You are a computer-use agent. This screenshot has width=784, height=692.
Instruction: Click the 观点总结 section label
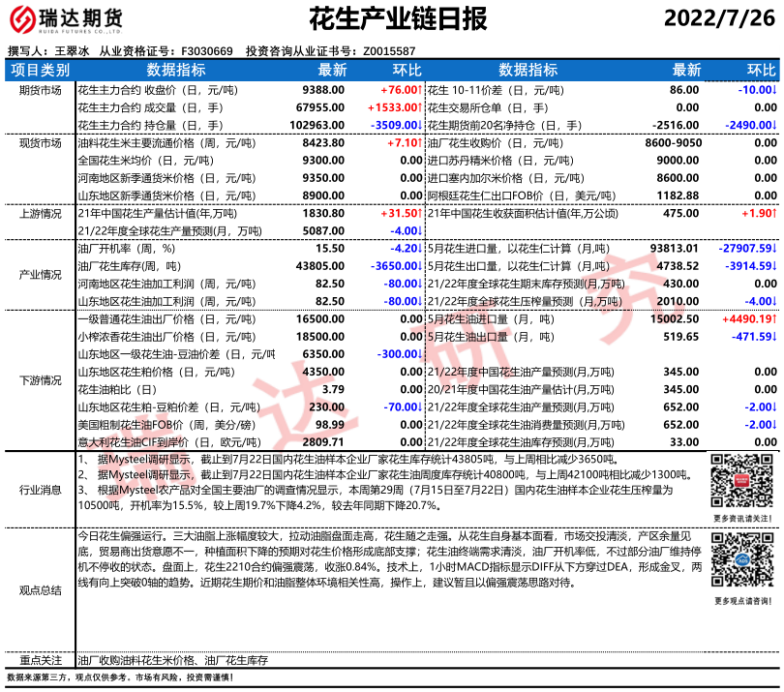pos(40,588)
